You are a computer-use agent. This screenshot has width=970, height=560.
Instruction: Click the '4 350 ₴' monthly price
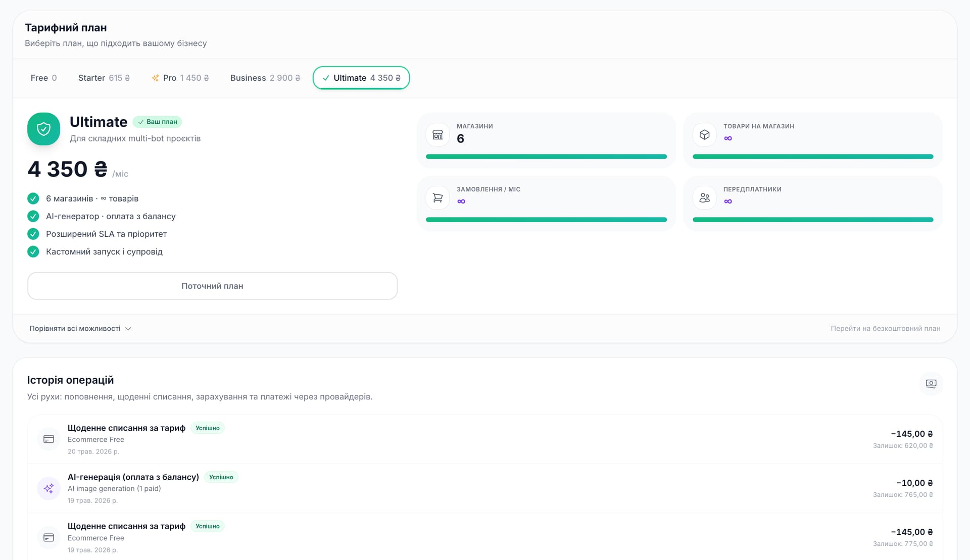pyautogui.click(x=68, y=169)
